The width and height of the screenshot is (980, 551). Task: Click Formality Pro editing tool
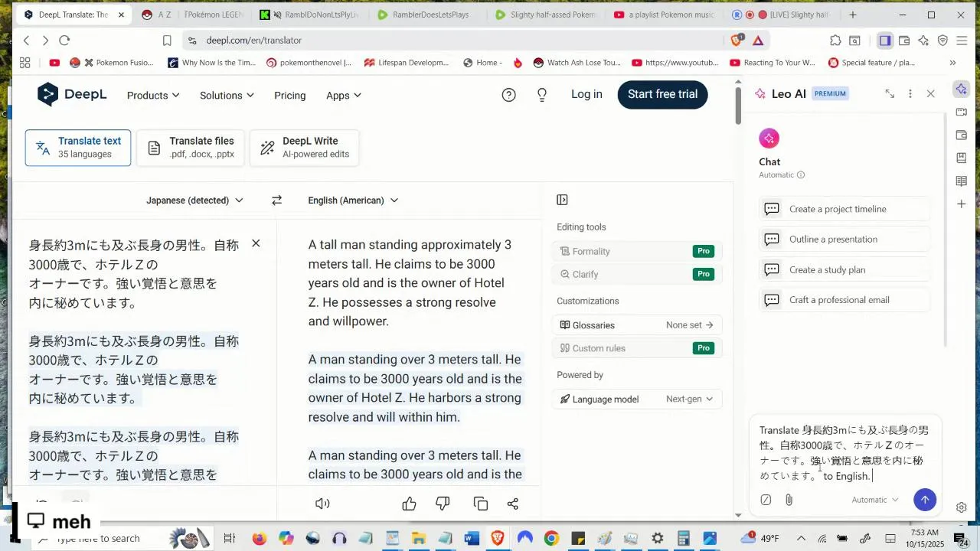[637, 251]
